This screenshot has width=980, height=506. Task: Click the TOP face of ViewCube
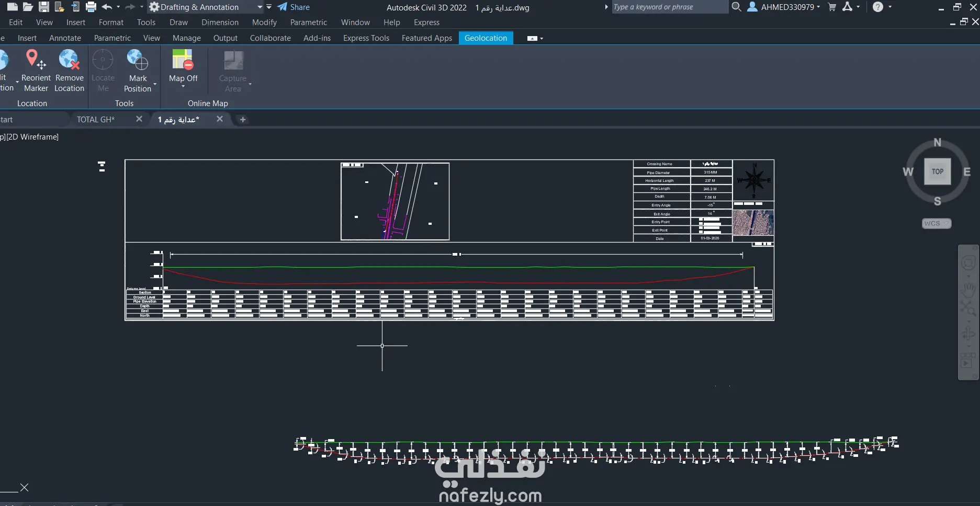[x=937, y=171]
